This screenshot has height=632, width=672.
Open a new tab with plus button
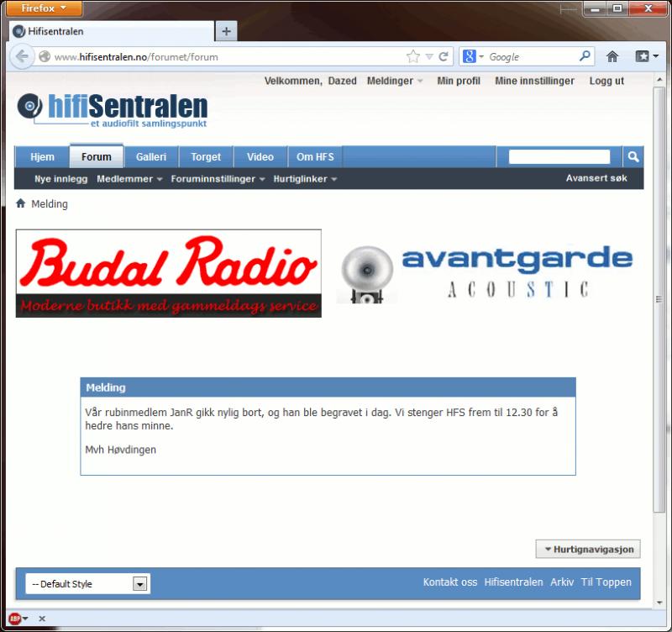(x=226, y=31)
